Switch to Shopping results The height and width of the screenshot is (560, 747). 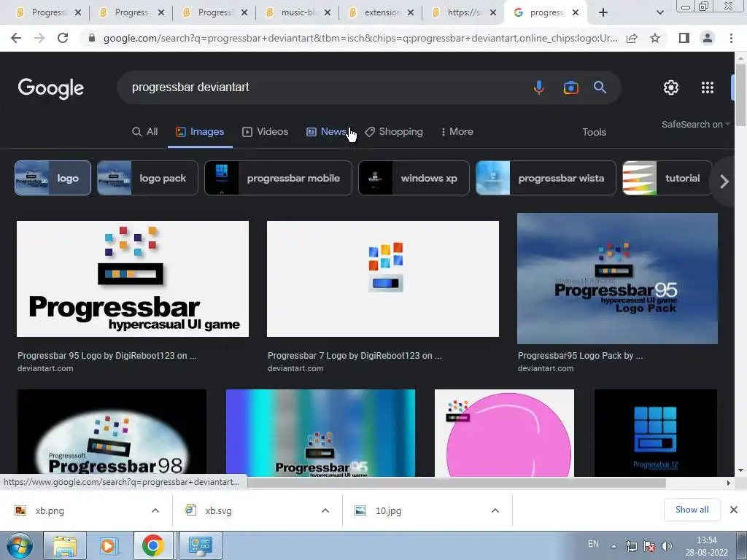(394, 132)
